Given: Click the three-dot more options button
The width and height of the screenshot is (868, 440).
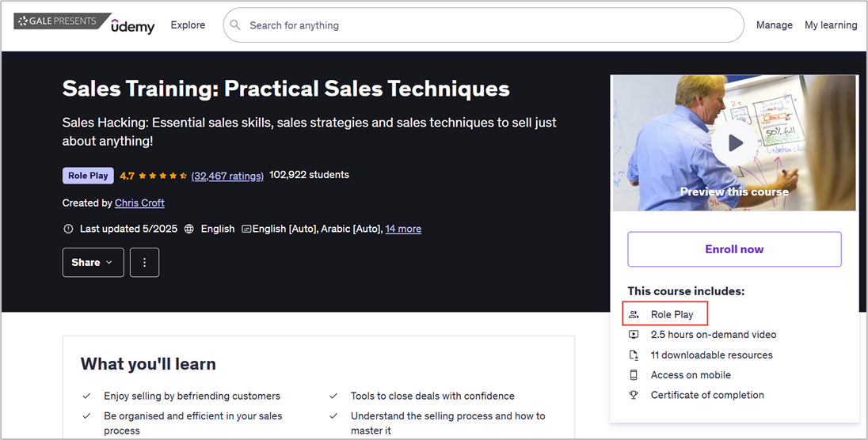Looking at the screenshot, I should coord(144,263).
